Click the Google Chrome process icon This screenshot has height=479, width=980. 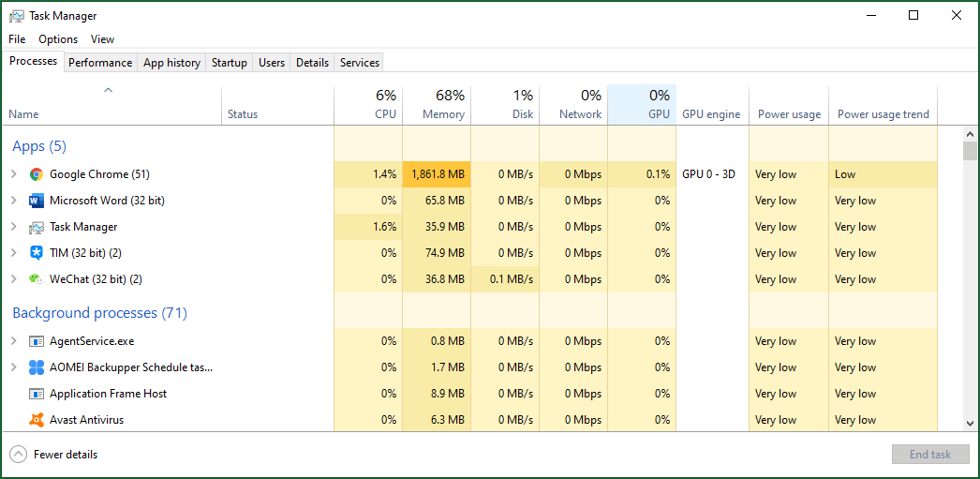point(37,174)
